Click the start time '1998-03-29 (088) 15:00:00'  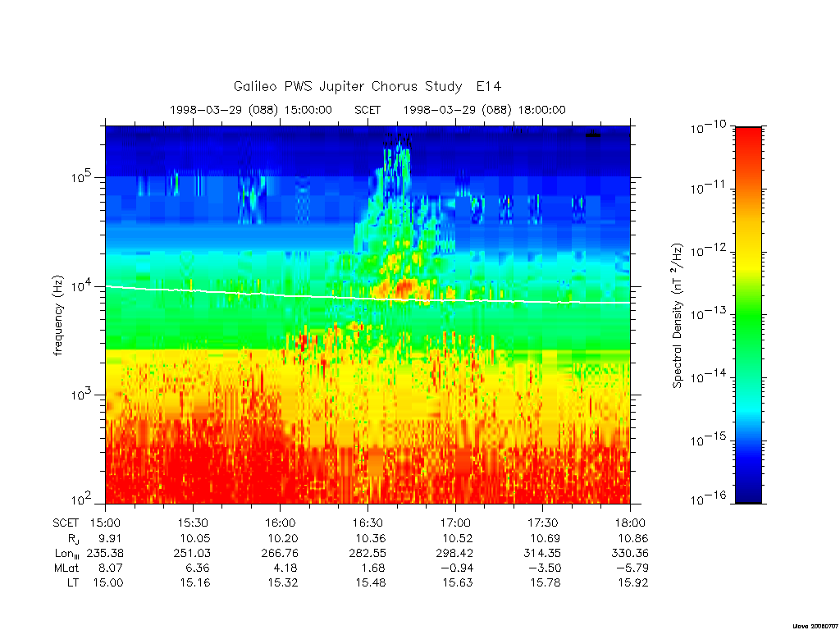(251, 110)
